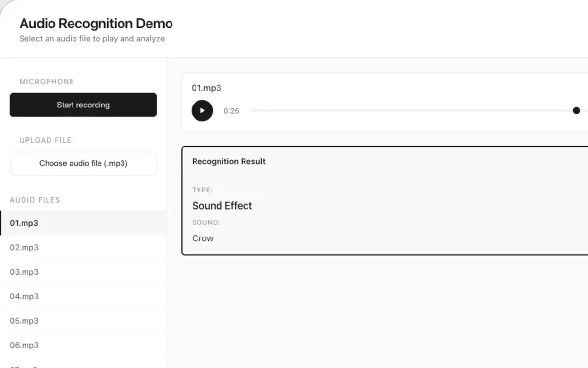588x368 pixels.
Task: Click the Recognition Result heading
Action: pyautogui.click(x=229, y=161)
